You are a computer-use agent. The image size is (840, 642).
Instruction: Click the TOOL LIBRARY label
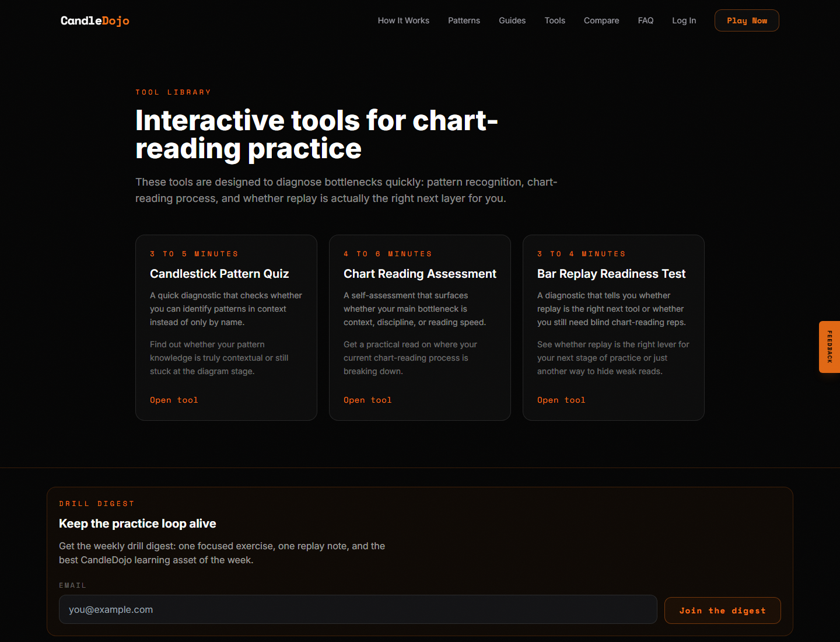[x=173, y=92]
